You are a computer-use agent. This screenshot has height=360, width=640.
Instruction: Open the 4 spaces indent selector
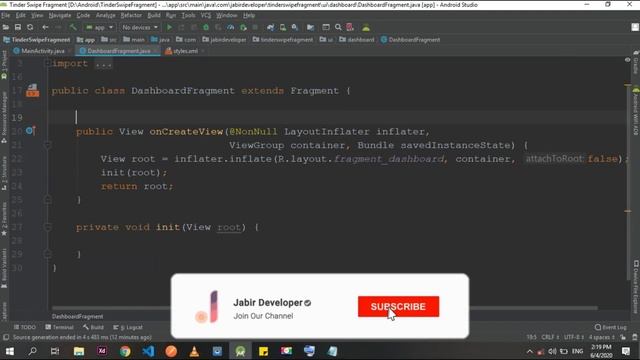tap(602, 338)
